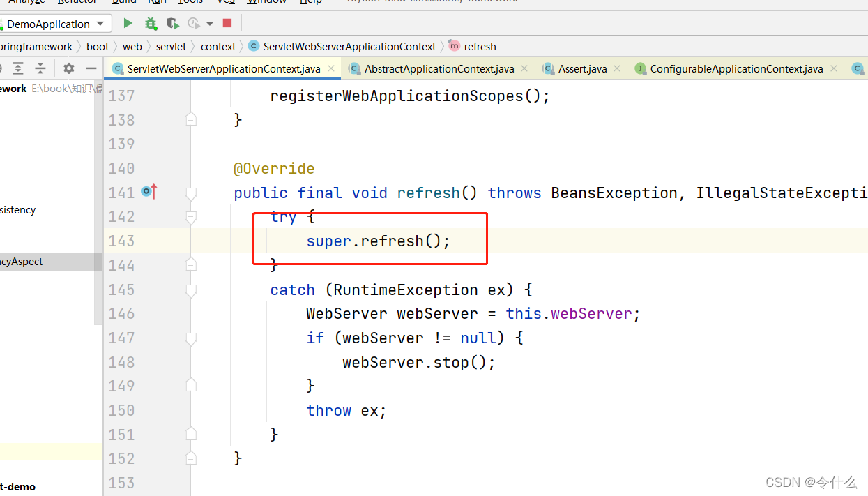868x496 pixels.
Task: Collapse try block fold on line 142
Action: (191, 217)
